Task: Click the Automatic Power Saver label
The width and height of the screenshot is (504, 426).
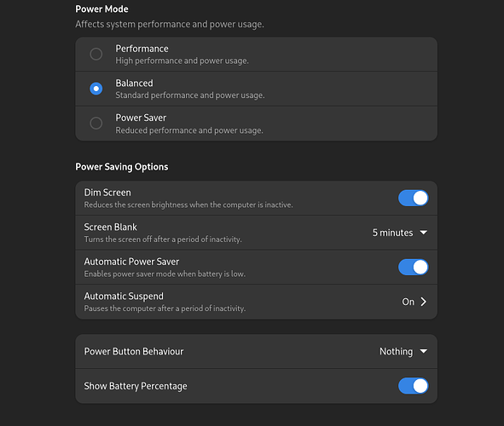Action: 131,262
